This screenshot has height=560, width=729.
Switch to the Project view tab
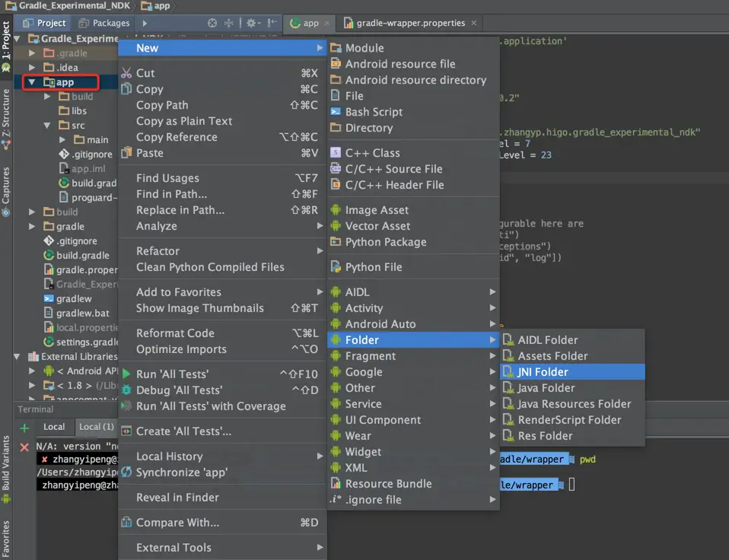45,23
